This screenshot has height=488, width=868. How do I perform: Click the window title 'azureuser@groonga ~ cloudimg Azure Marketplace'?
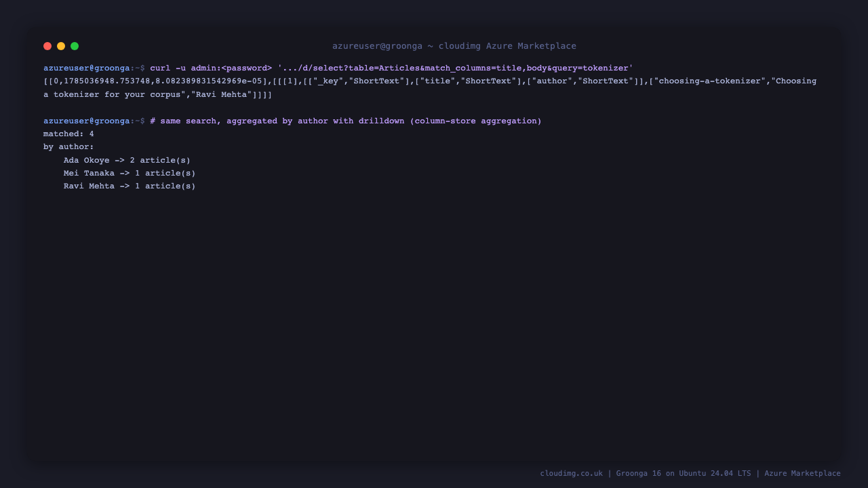tap(454, 46)
